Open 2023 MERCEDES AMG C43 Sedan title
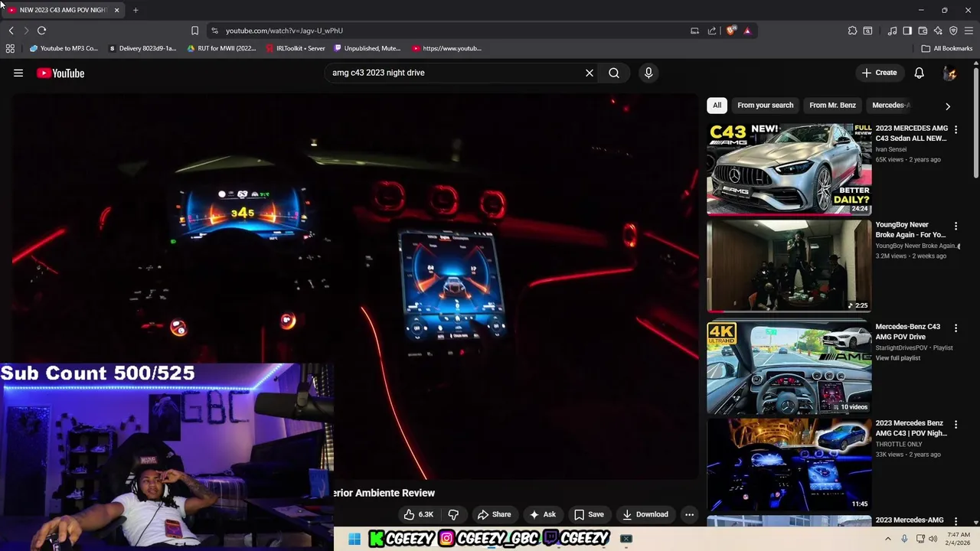Viewport: 980px width, 551px height. (911, 133)
